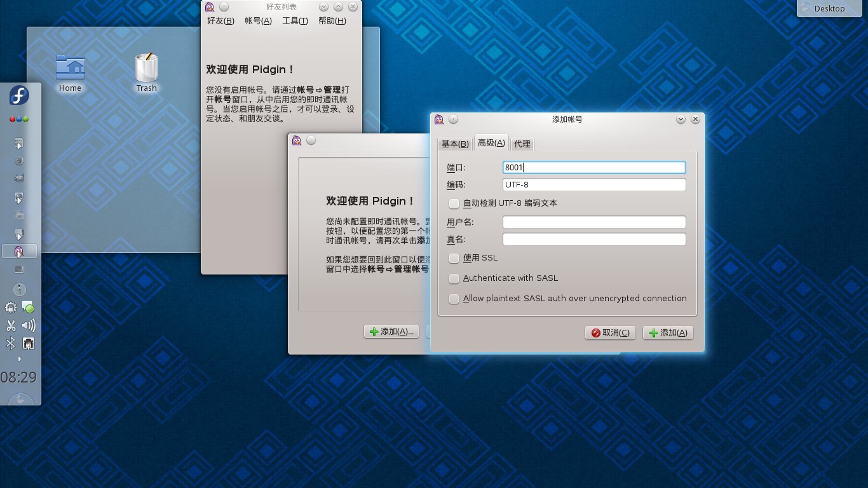Select the 高级(A) tab
The width and height of the screenshot is (868, 488).
[492, 142]
